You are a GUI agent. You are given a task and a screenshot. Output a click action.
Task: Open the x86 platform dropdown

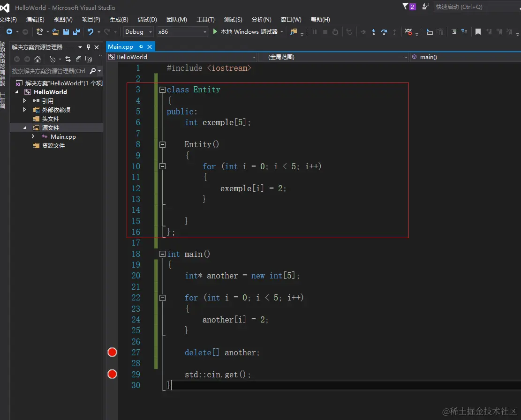point(182,32)
